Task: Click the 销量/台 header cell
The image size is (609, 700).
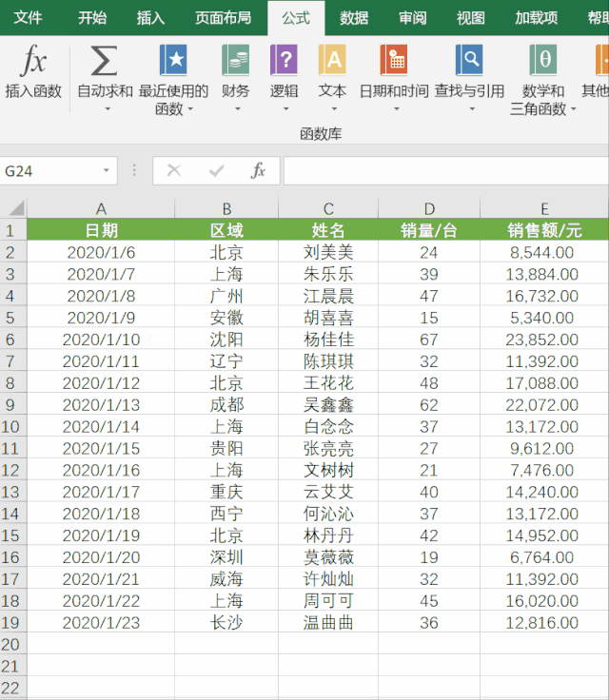Action: click(429, 230)
